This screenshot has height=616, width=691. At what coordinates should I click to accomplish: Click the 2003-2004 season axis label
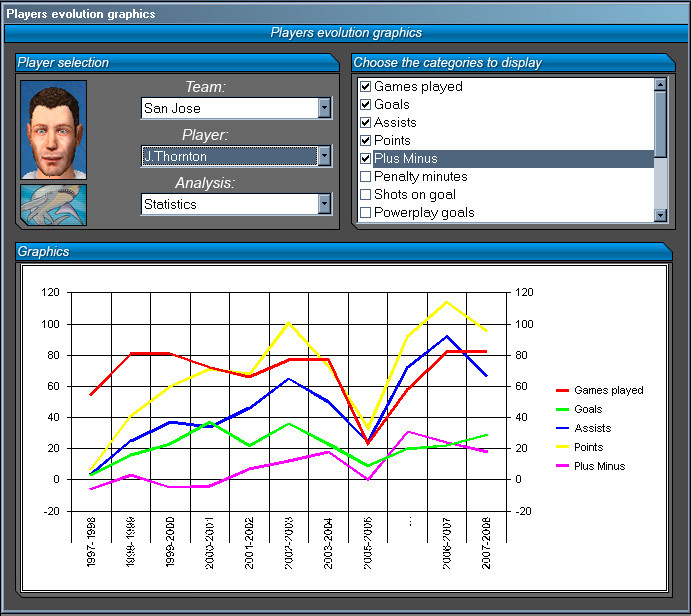pos(328,543)
